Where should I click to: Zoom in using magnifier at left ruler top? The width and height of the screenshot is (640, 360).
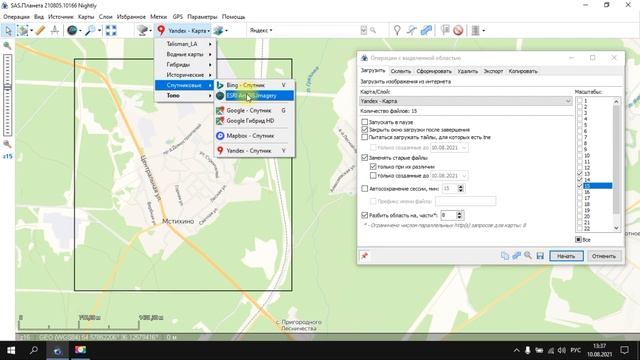pos(7,46)
